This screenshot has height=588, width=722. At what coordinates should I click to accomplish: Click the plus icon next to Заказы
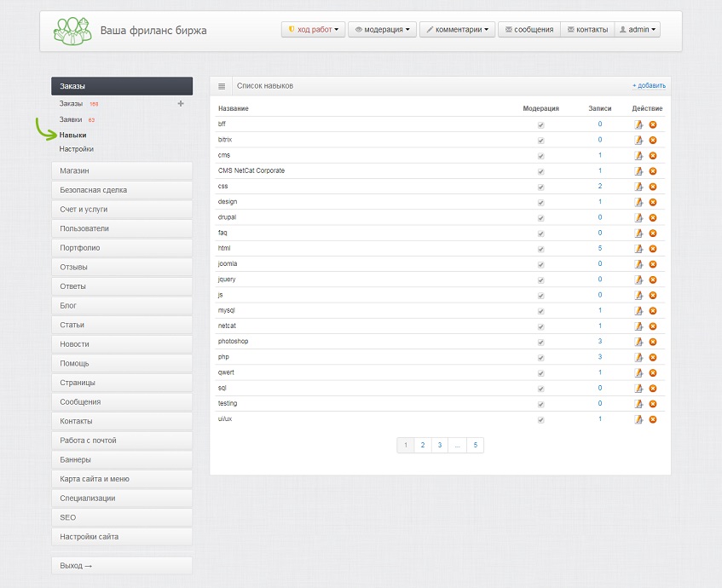181,104
